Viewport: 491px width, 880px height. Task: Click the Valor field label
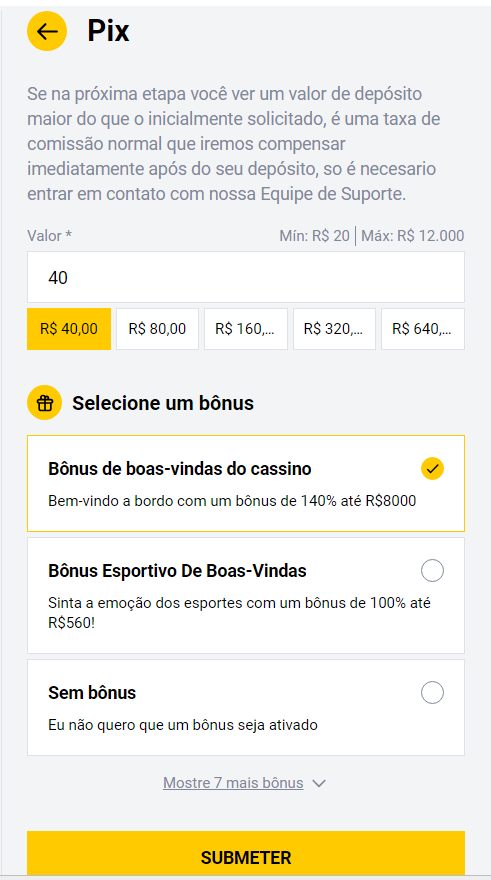click(49, 236)
